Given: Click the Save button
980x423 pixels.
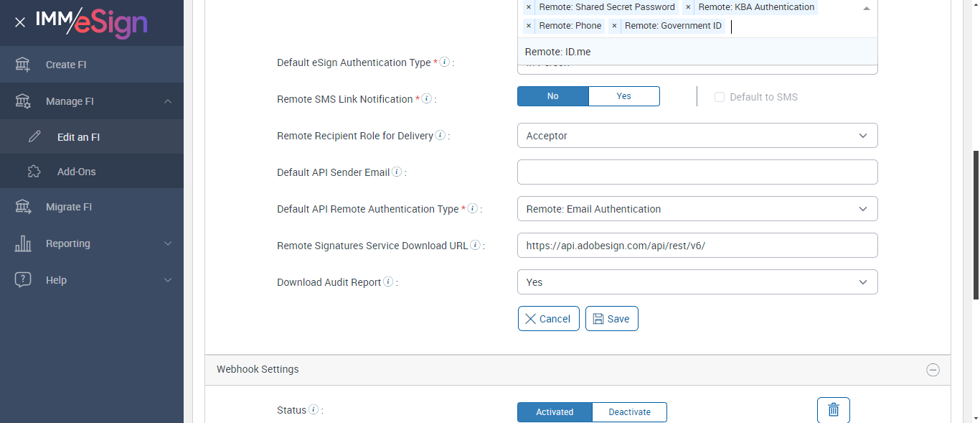Looking at the screenshot, I should [611, 319].
